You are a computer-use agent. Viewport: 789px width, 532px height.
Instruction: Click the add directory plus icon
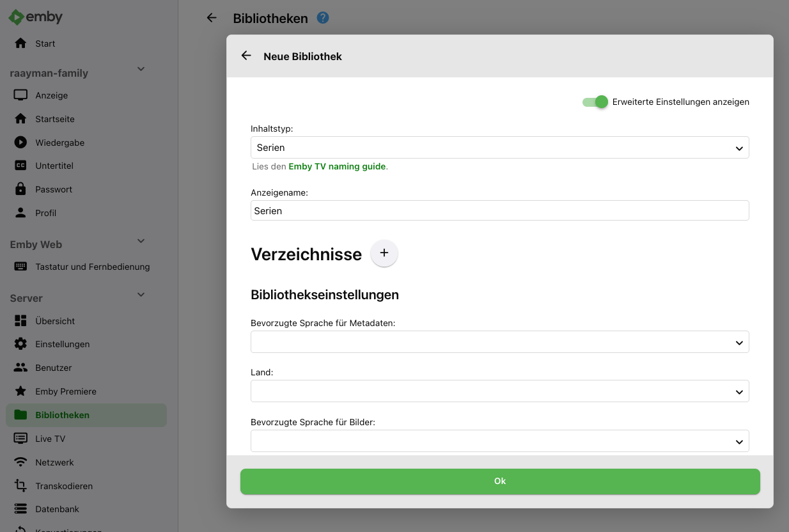384,254
